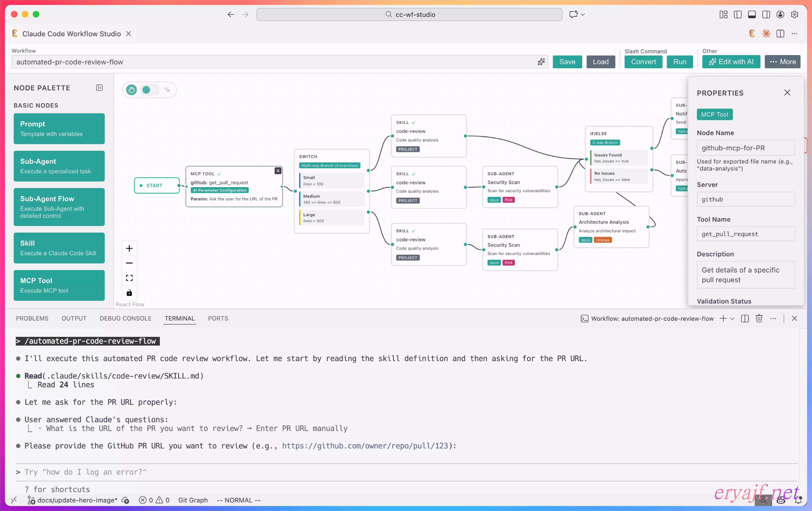Viewport: 812px width, 511px height.
Task: Collapse the Node Palette sidebar
Action: pos(99,88)
